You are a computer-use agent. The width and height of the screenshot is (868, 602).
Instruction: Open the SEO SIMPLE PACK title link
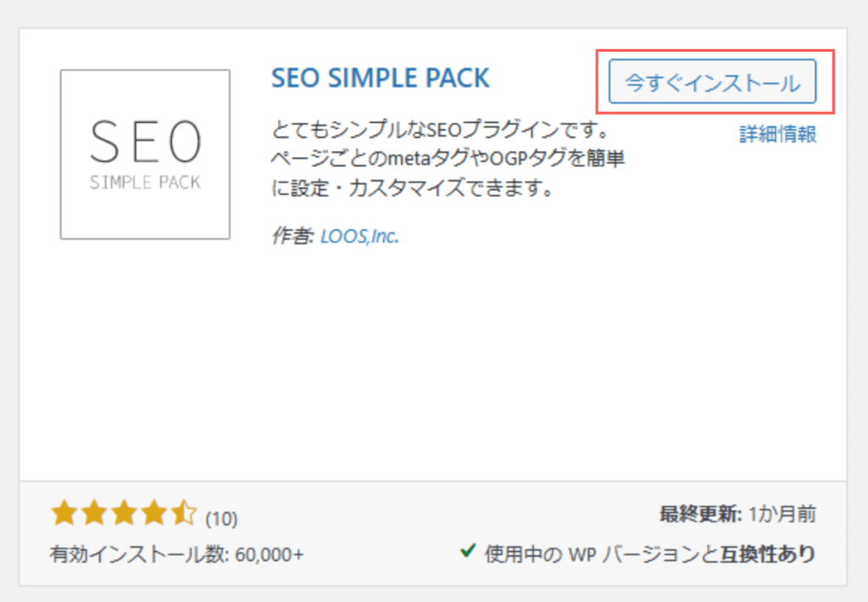click(x=381, y=77)
